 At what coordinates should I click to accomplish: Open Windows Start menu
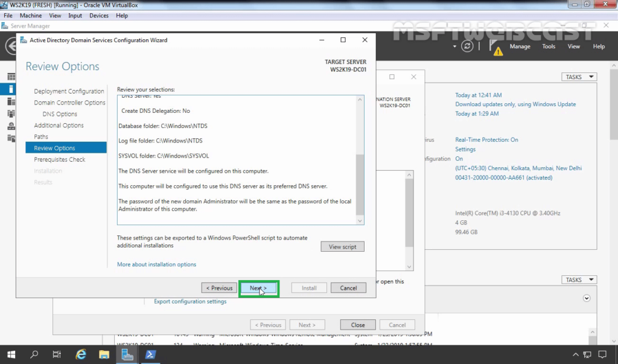11,354
